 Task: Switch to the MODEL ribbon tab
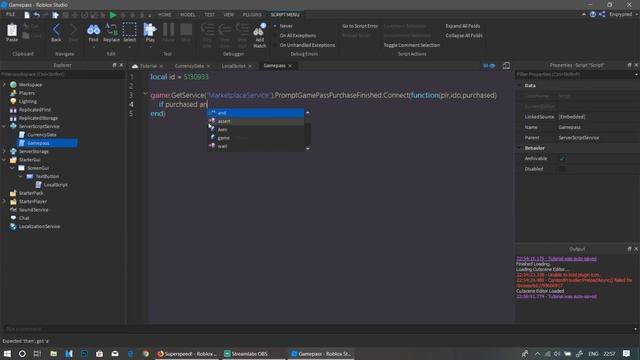[188, 15]
